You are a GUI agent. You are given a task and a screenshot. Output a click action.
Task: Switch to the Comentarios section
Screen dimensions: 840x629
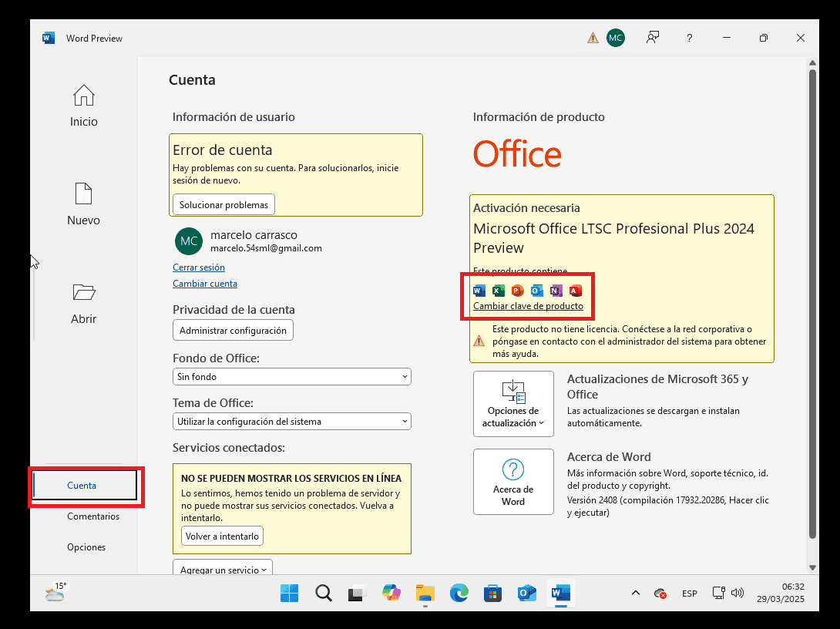click(93, 516)
